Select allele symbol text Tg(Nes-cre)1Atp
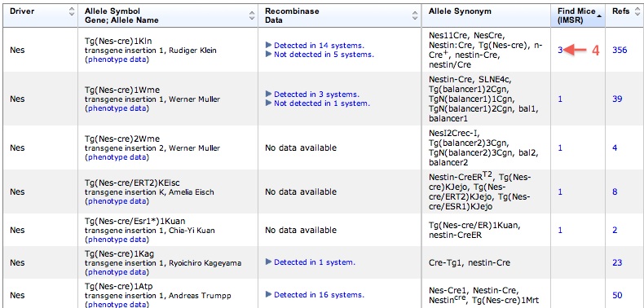The height and width of the screenshot is (308, 644). pyautogui.click(x=119, y=286)
